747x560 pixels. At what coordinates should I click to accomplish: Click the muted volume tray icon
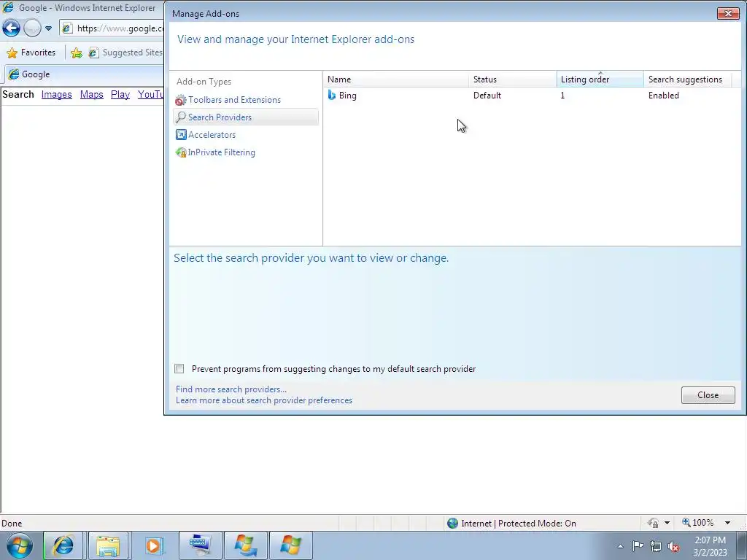[x=673, y=547]
